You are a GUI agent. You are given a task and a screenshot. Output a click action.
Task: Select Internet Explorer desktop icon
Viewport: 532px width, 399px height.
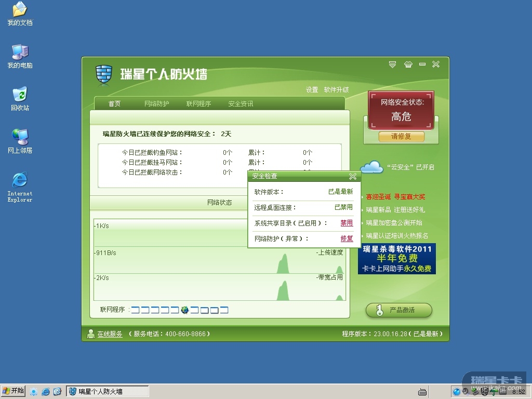point(20,187)
